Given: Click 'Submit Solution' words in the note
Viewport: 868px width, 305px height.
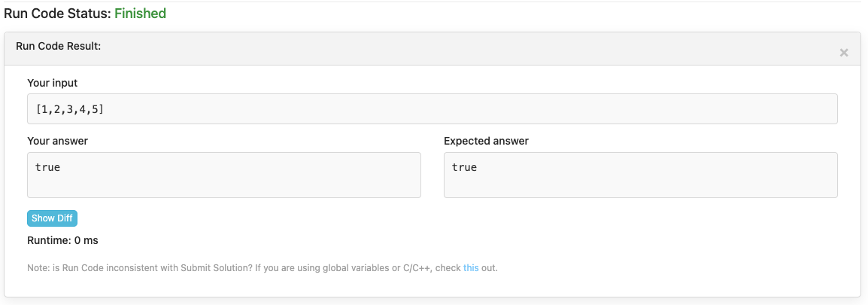Looking at the screenshot, I should pos(215,268).
